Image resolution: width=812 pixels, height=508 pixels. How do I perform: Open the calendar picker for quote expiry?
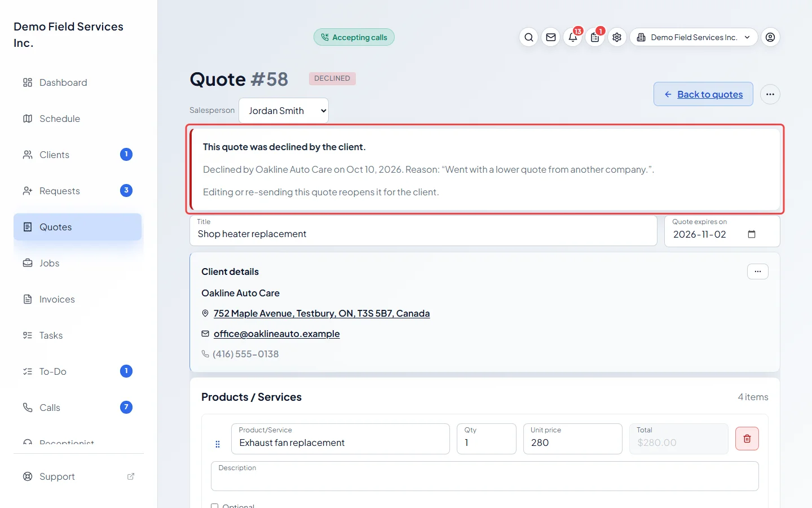752,234
